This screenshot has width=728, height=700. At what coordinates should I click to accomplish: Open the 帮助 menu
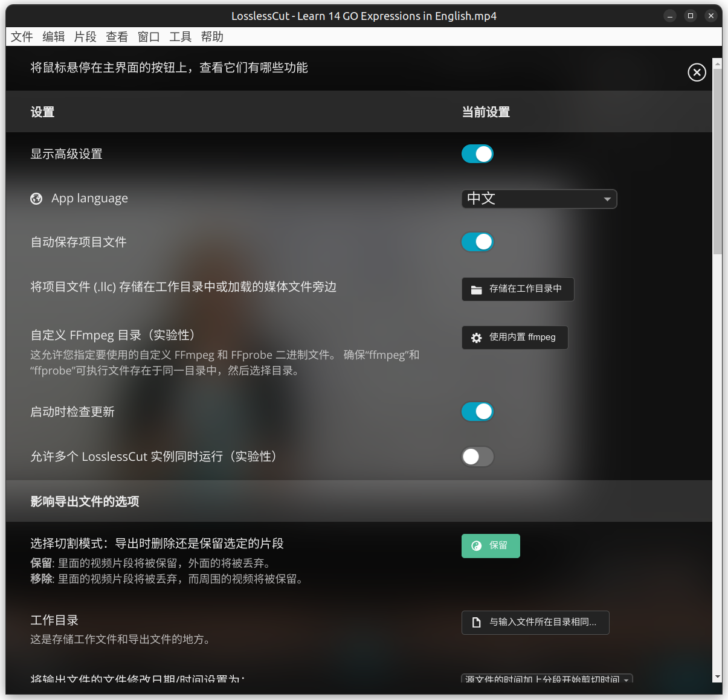point(212,37)
